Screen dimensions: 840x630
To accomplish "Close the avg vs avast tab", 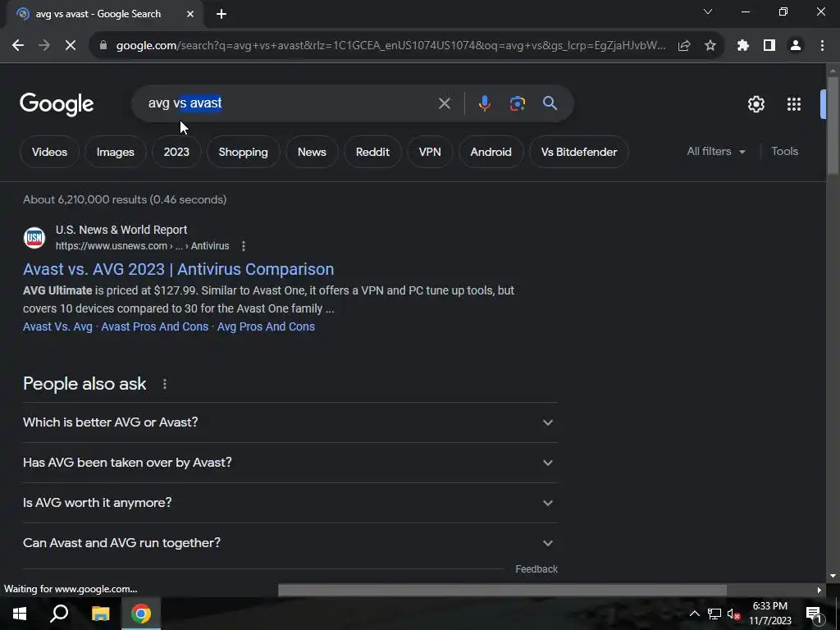I will coord(190,15).
